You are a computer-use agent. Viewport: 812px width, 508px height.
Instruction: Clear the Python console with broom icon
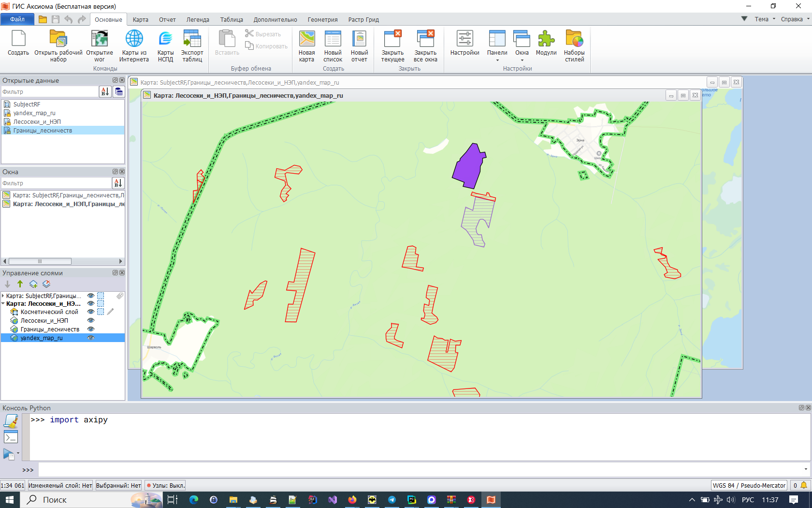click(11, 421)
